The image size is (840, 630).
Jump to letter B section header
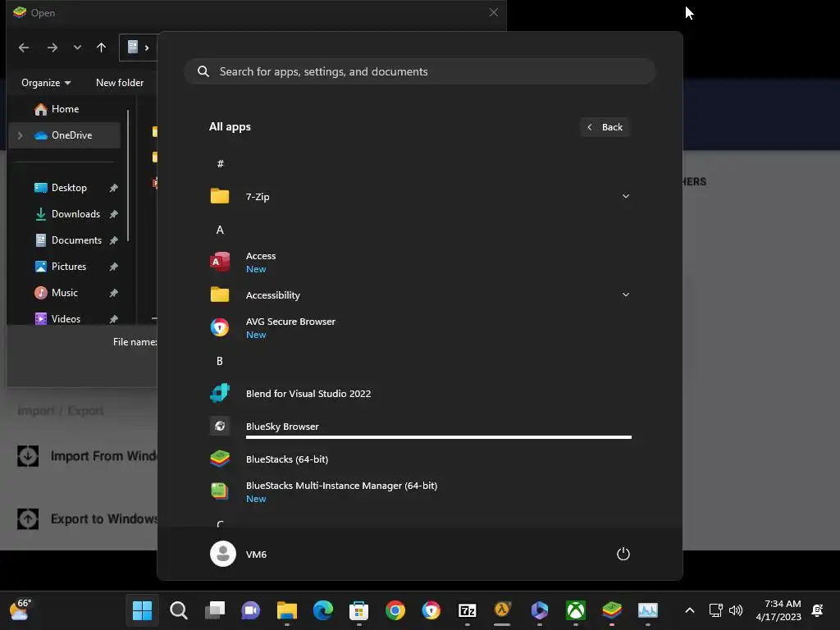pyautogui.click(x=220, y=361)
